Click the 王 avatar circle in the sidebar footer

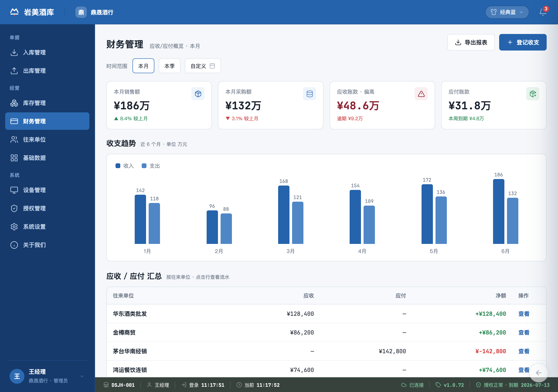(x=17, y=376)
